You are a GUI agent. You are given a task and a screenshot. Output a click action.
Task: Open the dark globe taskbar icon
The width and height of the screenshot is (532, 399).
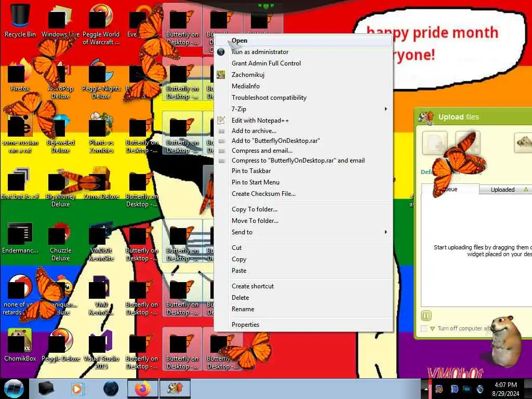111,389
